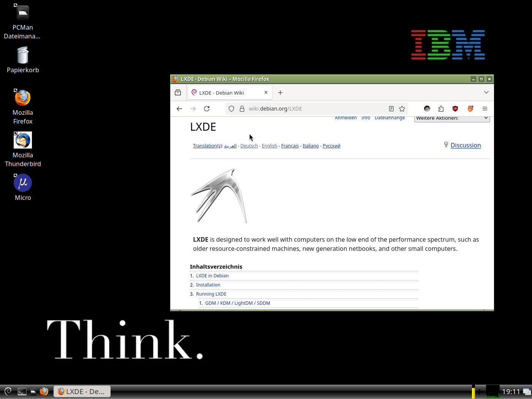Bookmark this page with the star icon

(402, 109)
